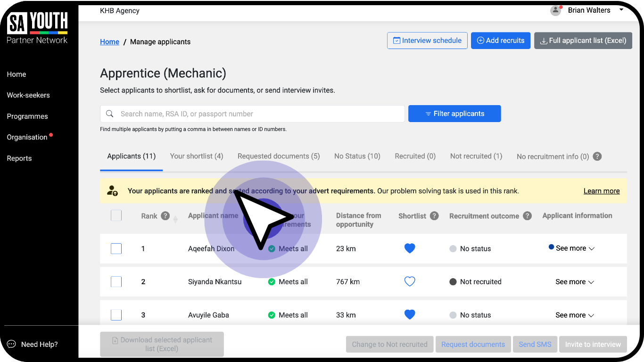Click the Rank help question mark icon

pyautogui.click(x=165, y=216)
